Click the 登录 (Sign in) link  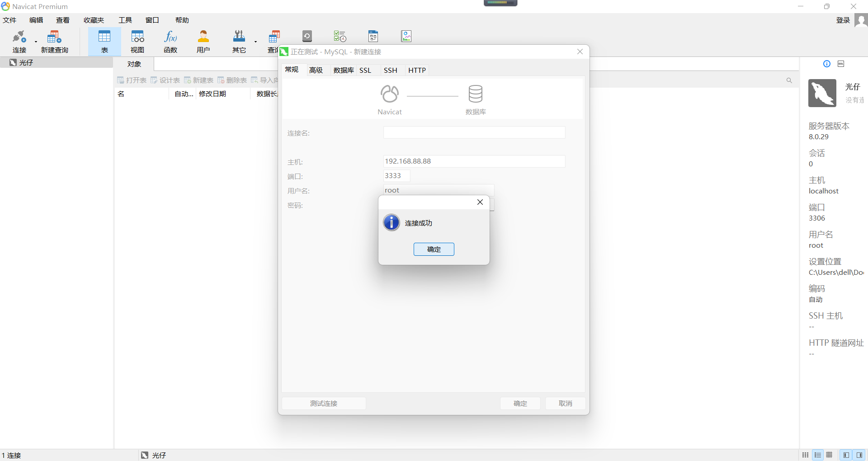pyautogui.click(x=843, y=20)
